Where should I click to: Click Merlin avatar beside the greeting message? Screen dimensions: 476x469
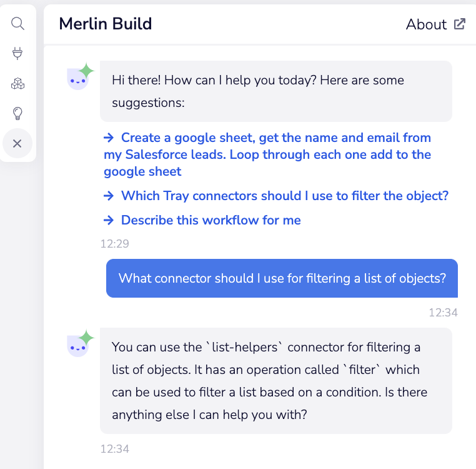pyautogui.click(x=79, y=78)
